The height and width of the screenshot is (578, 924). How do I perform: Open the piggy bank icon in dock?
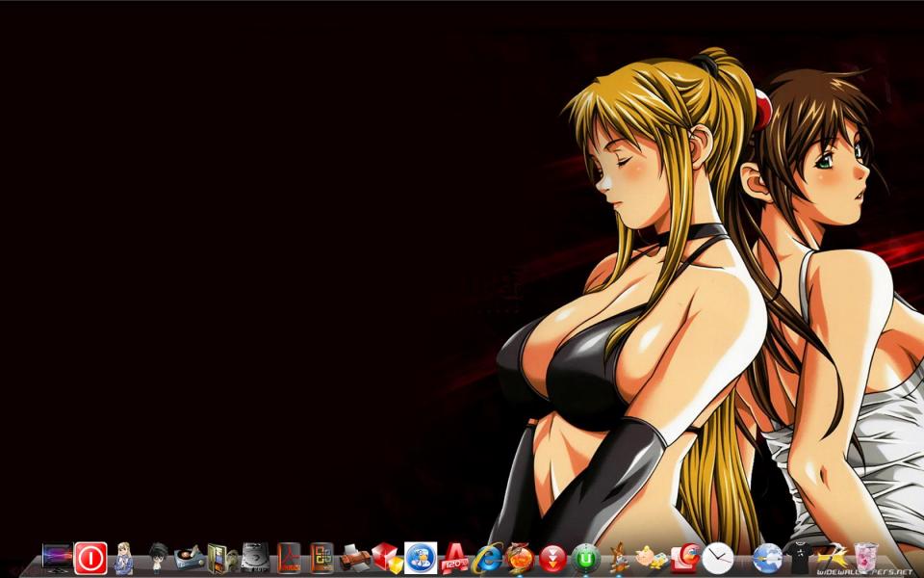[x=652, y=558]
